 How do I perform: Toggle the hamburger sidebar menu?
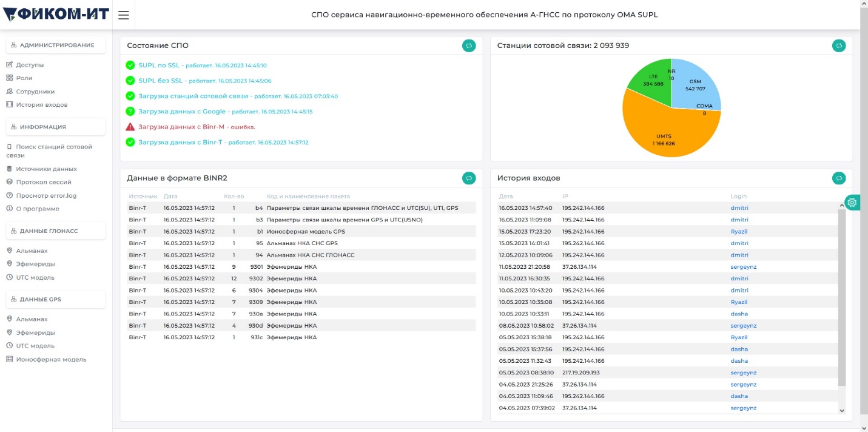point(124,15)
